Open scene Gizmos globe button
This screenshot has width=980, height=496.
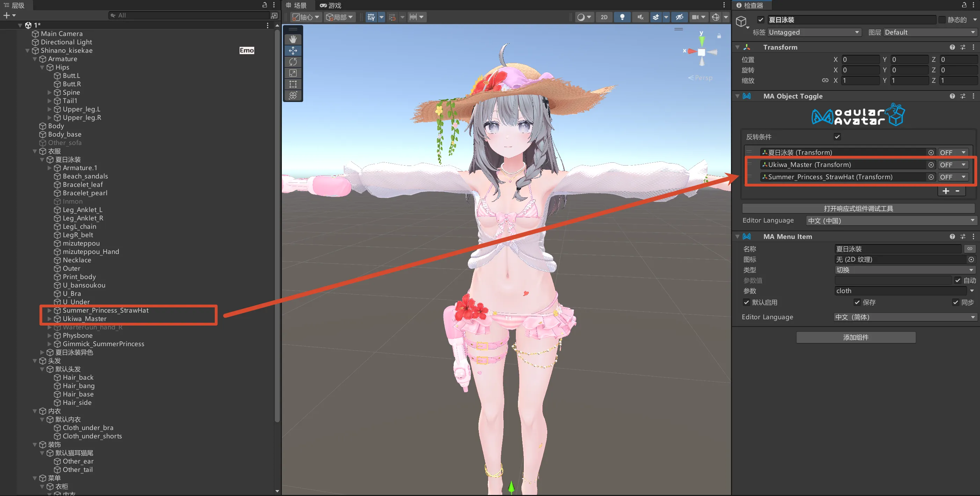(715, 17)
